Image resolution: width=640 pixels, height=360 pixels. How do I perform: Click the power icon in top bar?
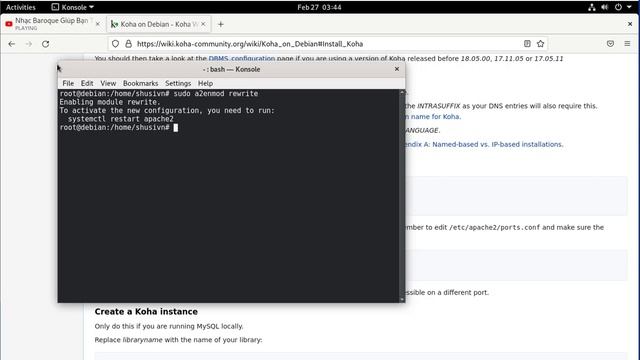pyautogui.click(x=618, y=7)
